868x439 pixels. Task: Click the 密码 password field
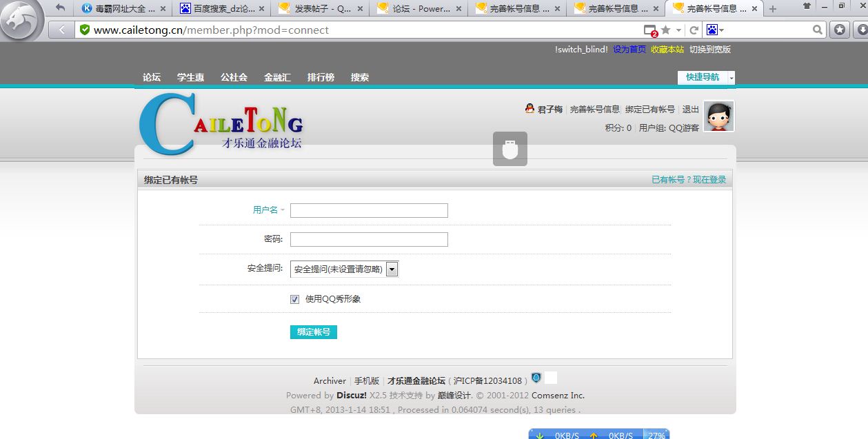(369, 239)
